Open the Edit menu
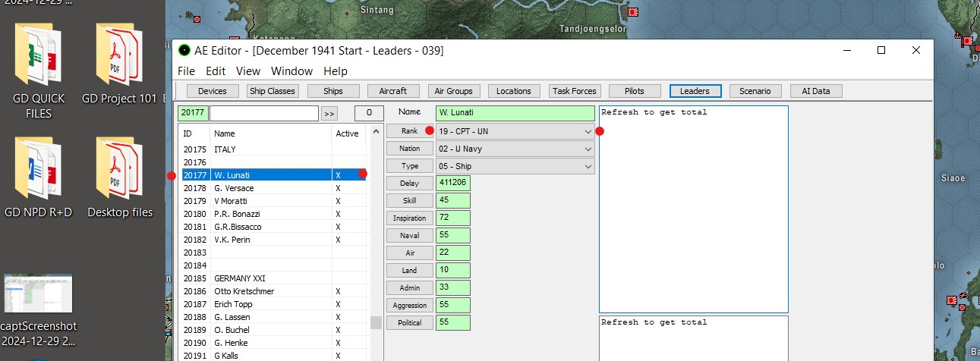The height and width of the screenshot is (361, 980). pyautogui.click(x=216, y=71)
